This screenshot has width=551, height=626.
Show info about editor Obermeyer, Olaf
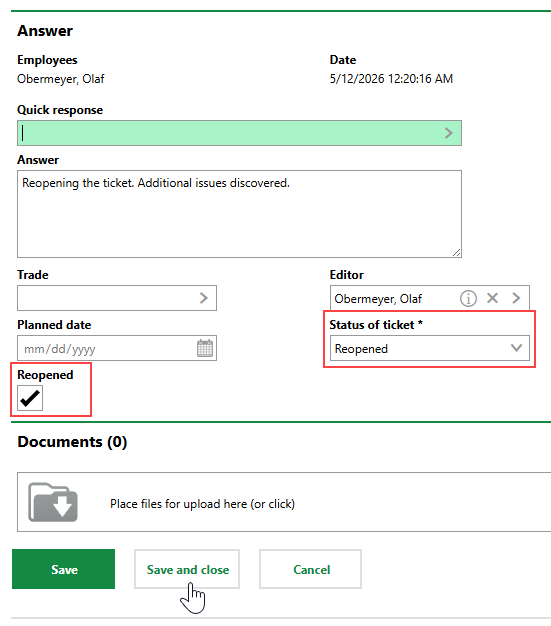[x=468, y=298]
